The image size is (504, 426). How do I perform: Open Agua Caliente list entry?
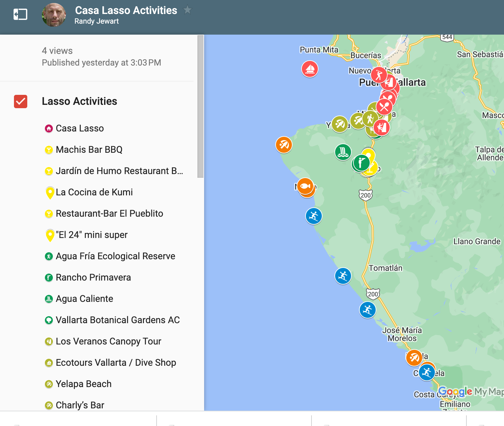pos(84,299)
